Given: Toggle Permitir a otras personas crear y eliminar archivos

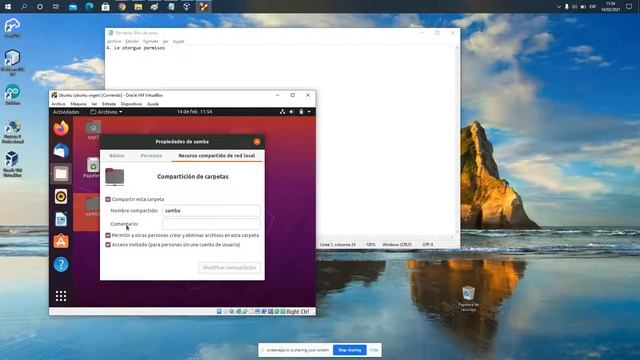Looking at the screenshot, I should 108,235.
